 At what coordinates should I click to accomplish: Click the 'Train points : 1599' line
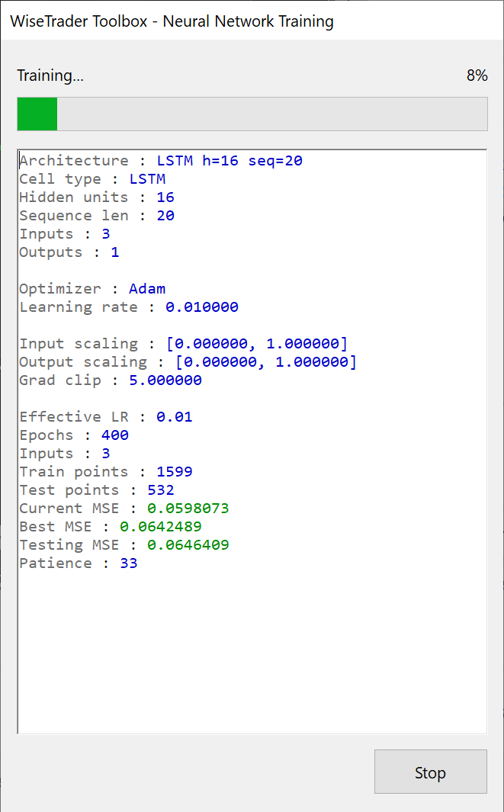coord(106,472)
